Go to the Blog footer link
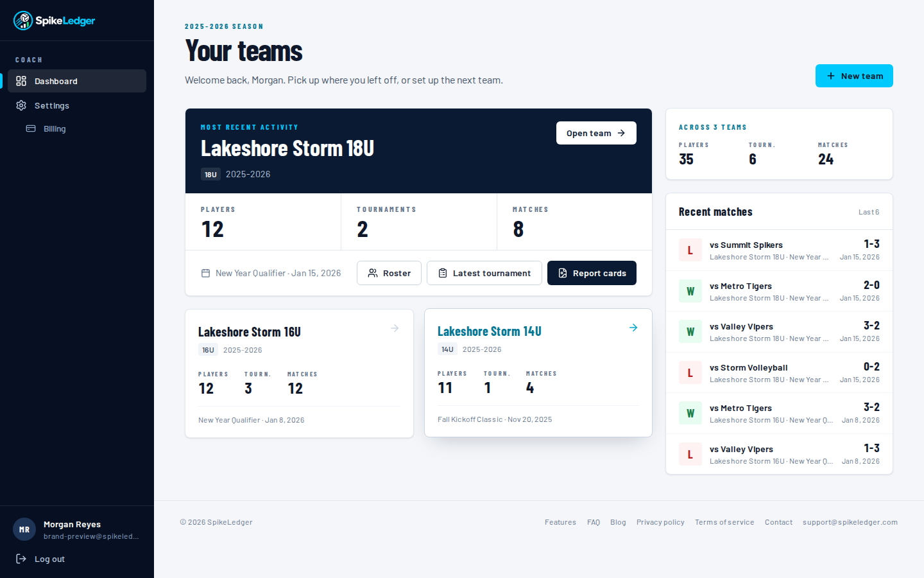 pyautogui.click(x=618, y=522)
